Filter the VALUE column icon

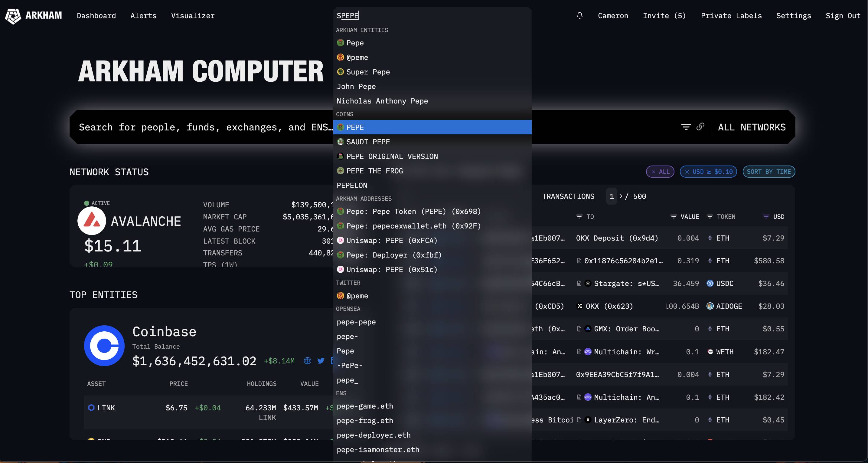673,216
